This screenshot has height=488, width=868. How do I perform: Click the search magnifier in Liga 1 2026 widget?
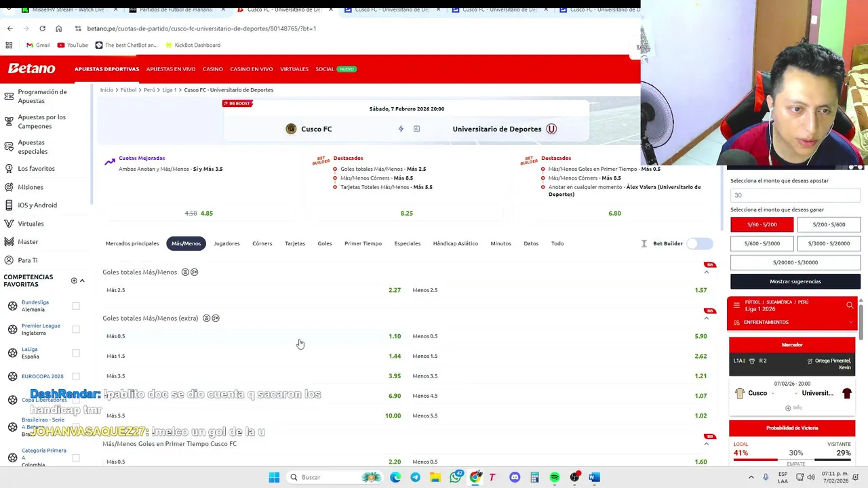[x=850, y=306]
